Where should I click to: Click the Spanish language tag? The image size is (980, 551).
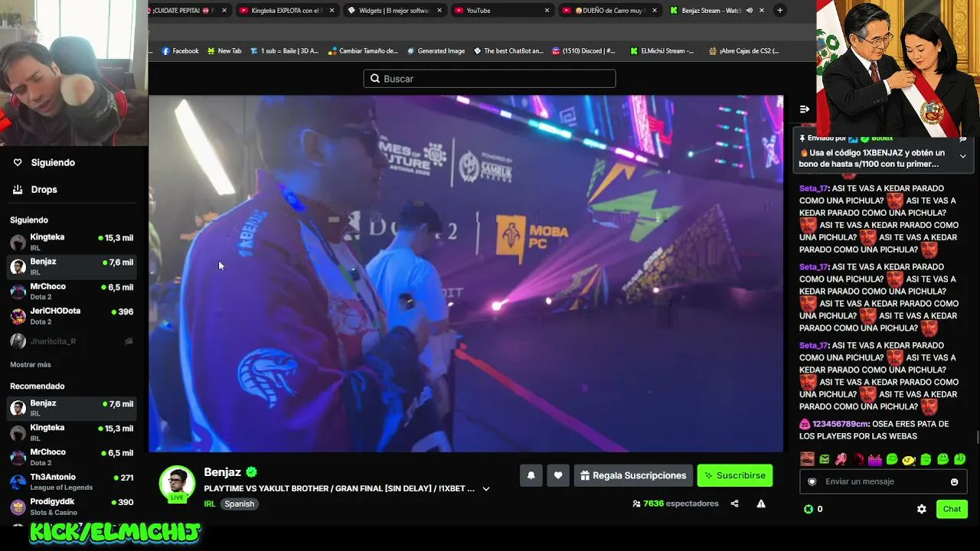pos(239,504)
